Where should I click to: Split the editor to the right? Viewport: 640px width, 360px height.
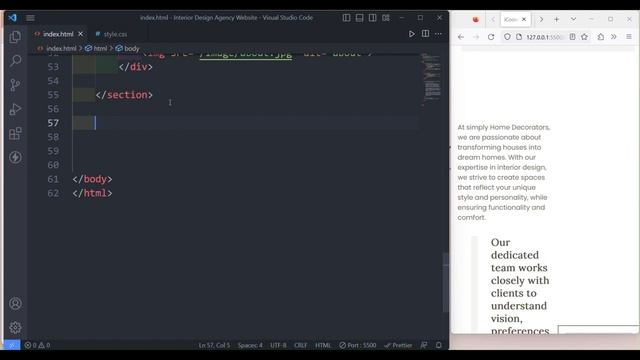coord(425,34)
